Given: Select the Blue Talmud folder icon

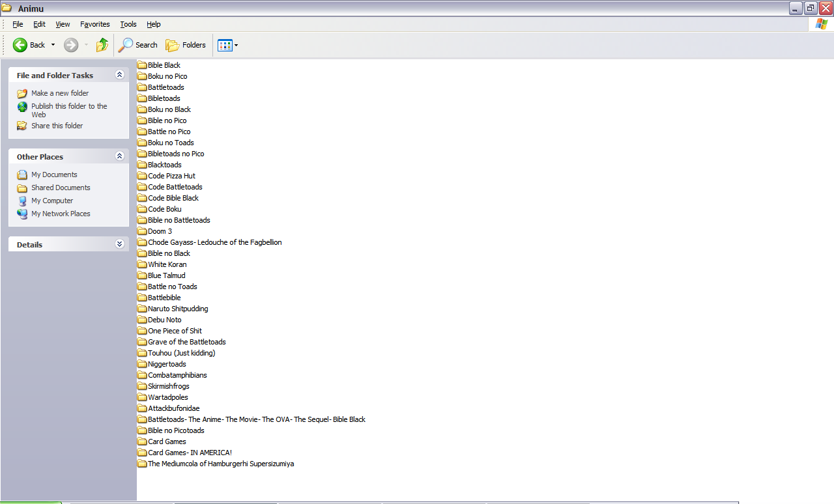Looking at the screenshot, I should [142, 275].
